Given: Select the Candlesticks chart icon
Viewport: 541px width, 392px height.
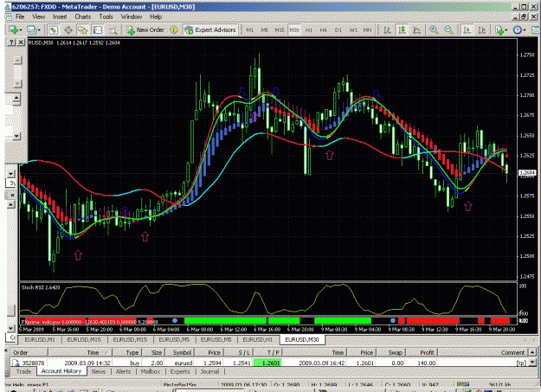Looking at the screenshot, I should (402, 30).
